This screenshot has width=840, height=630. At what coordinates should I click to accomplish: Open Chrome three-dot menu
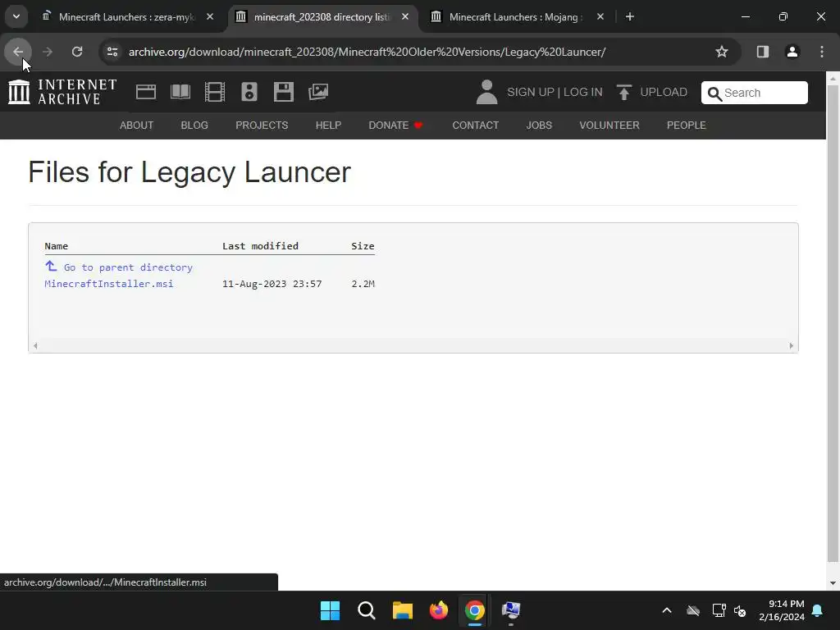point(822,52)
